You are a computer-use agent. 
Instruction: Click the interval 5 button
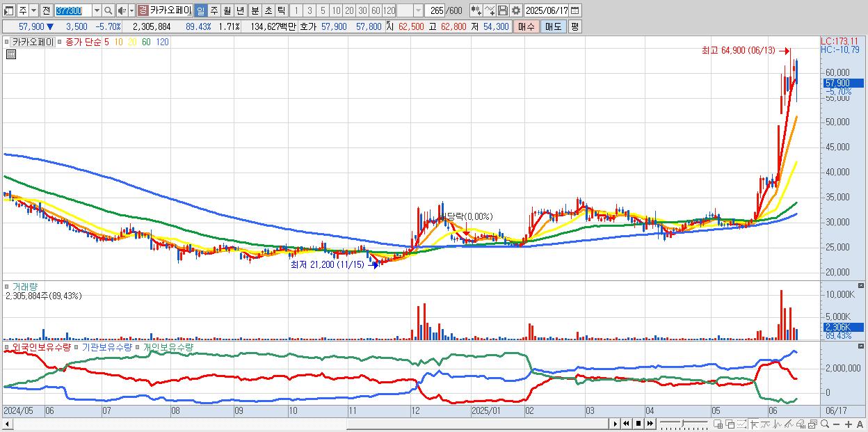point(323,10)
